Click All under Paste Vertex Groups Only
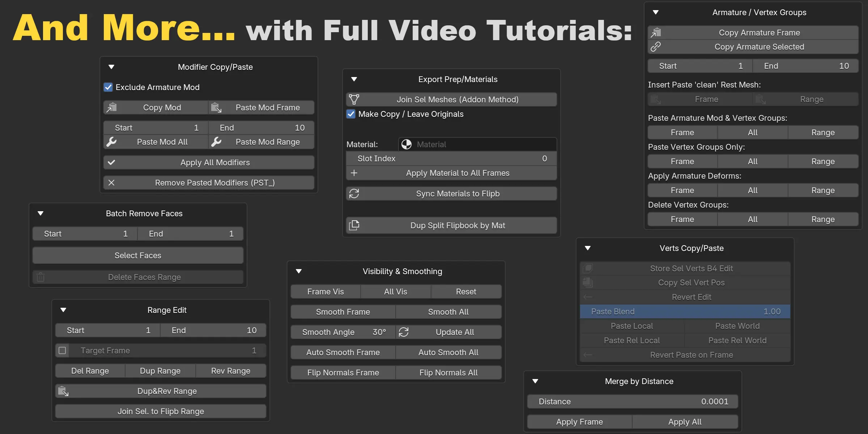 [x=753, y=161]
